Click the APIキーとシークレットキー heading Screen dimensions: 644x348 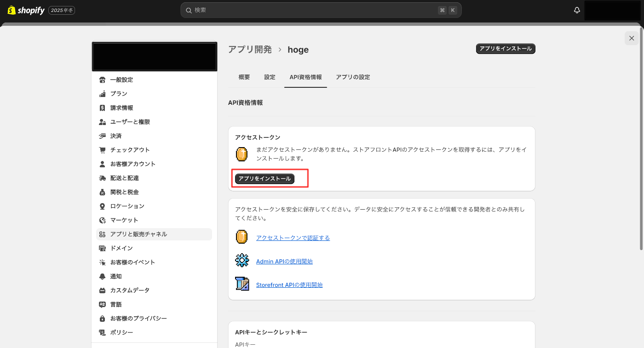(271, 332)
